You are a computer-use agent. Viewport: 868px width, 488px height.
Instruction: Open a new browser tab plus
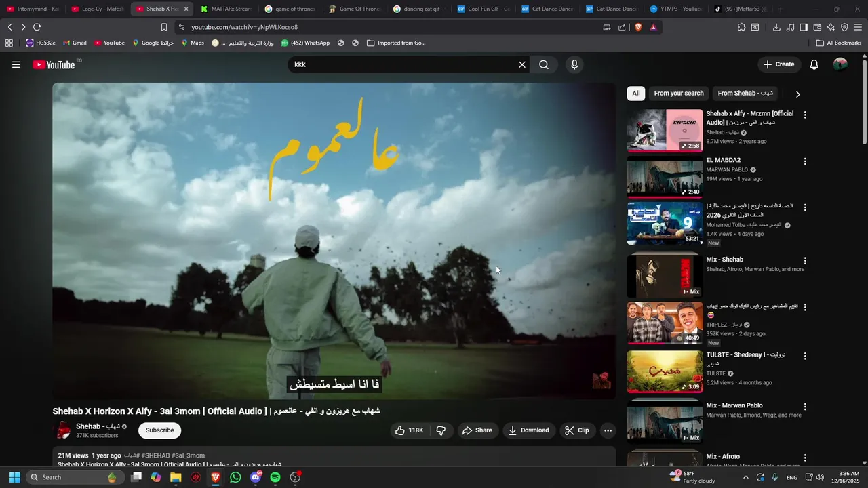click(x=781, y=9)
